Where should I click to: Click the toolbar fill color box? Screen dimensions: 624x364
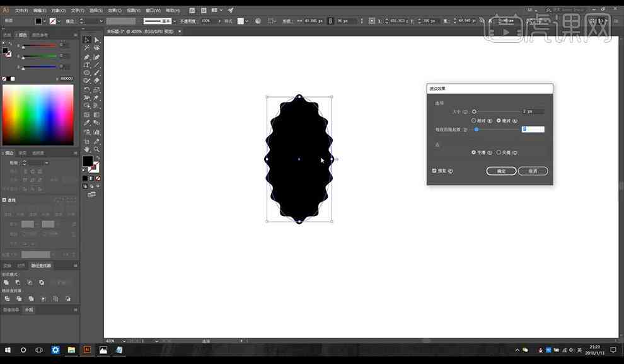point(88,161)
